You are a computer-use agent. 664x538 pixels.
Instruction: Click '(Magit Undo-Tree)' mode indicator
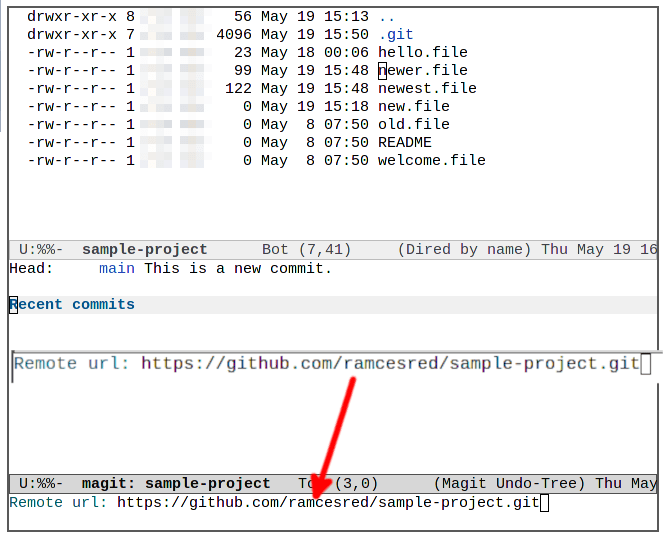tap(509, 483)
